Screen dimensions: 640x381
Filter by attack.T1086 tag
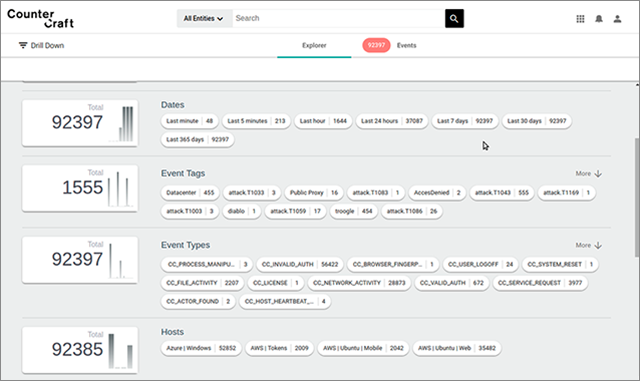click(x=411, y=211)
